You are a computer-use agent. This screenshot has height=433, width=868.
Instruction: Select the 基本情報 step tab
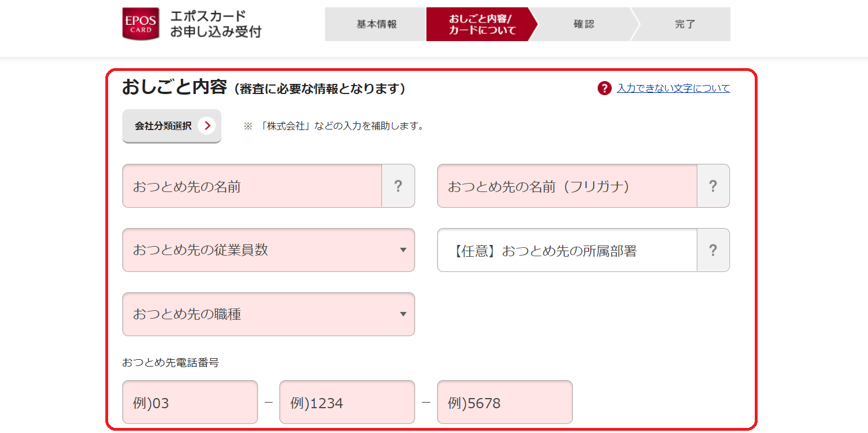point(375,24)
